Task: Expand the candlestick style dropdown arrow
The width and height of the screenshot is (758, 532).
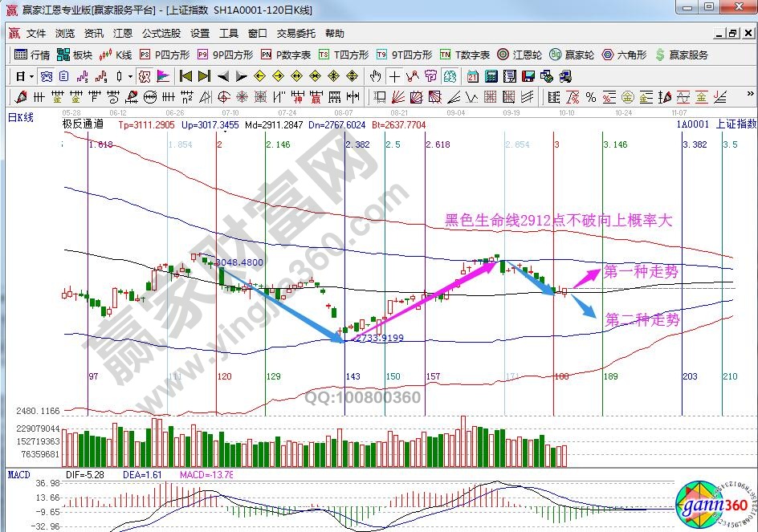Action: 131,76
